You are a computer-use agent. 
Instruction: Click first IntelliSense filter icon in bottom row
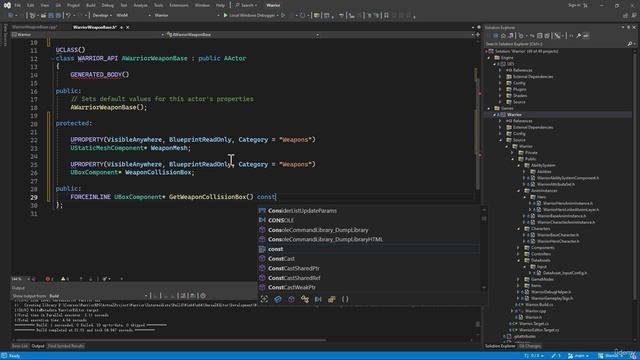click(x=264, y=299)
